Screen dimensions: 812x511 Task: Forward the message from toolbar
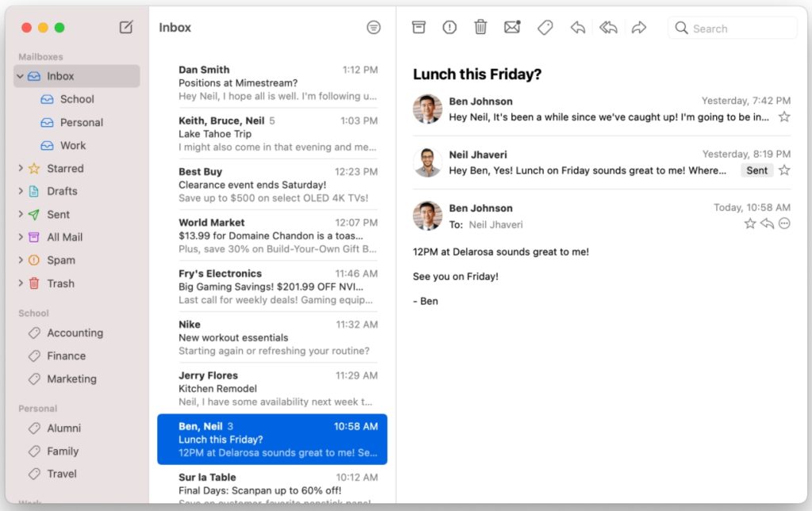click(639, 28)
